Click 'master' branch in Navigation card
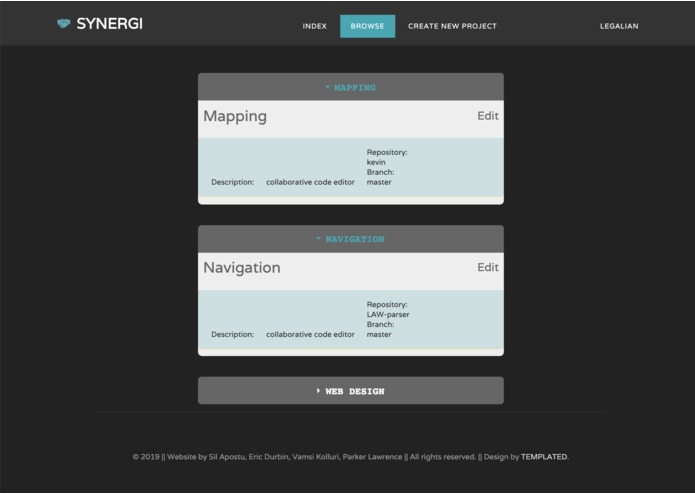 379,335
